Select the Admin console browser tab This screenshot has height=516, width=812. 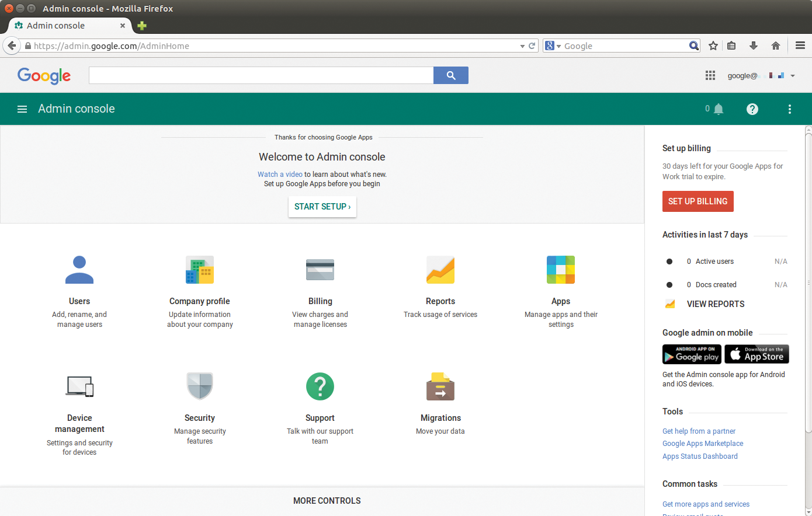point(70,26)
